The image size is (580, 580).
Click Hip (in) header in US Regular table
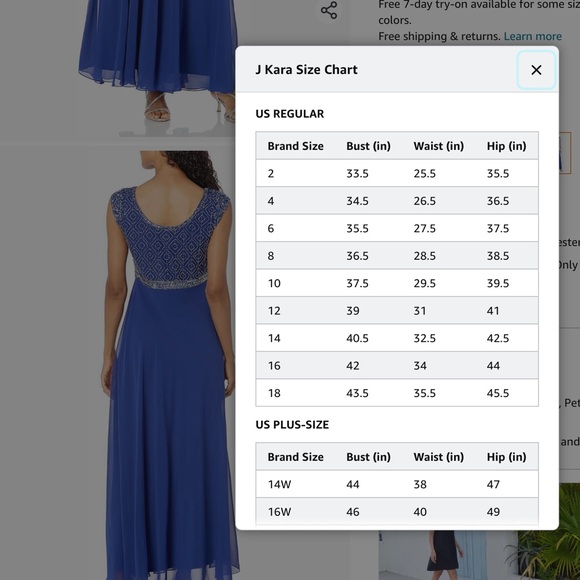[x=506, y=146]
